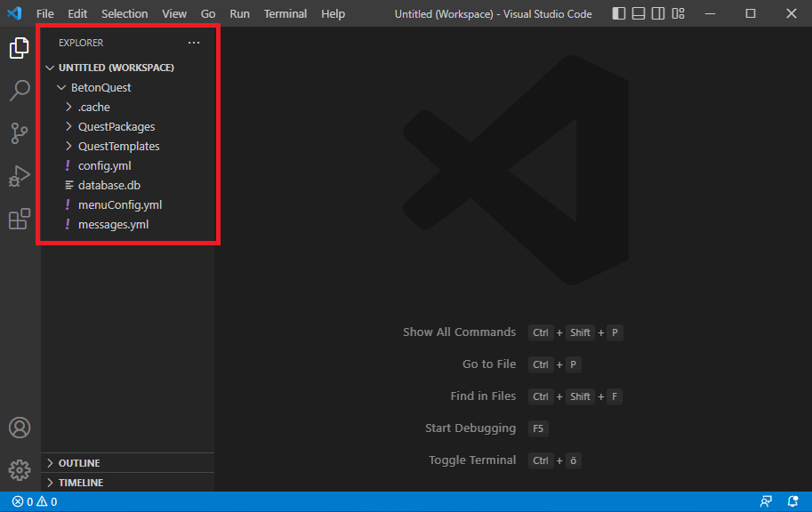Open the View menu

tap(174, 13)
